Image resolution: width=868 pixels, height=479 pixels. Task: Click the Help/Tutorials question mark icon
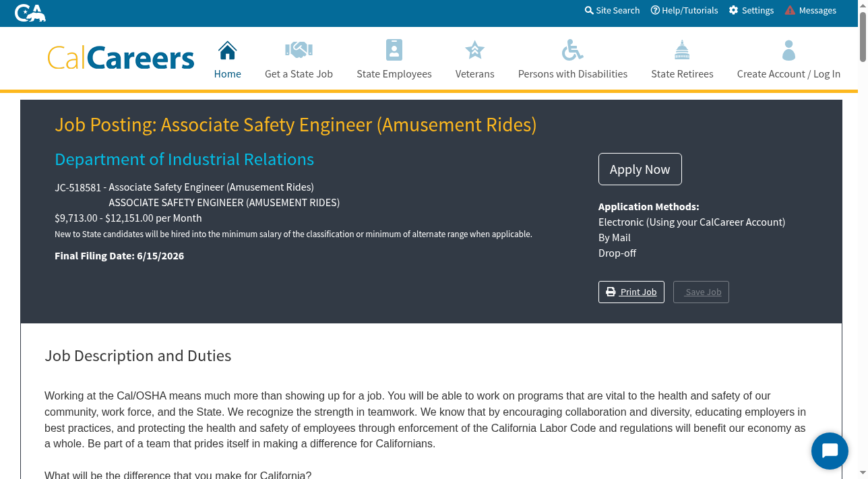655,10
